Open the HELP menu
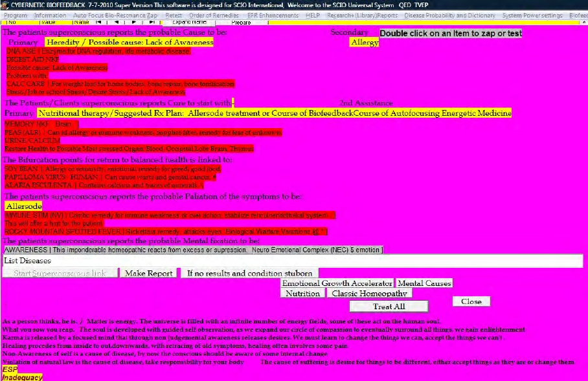Viewport: 588px width, 381px height. click(x=313, y=16)
